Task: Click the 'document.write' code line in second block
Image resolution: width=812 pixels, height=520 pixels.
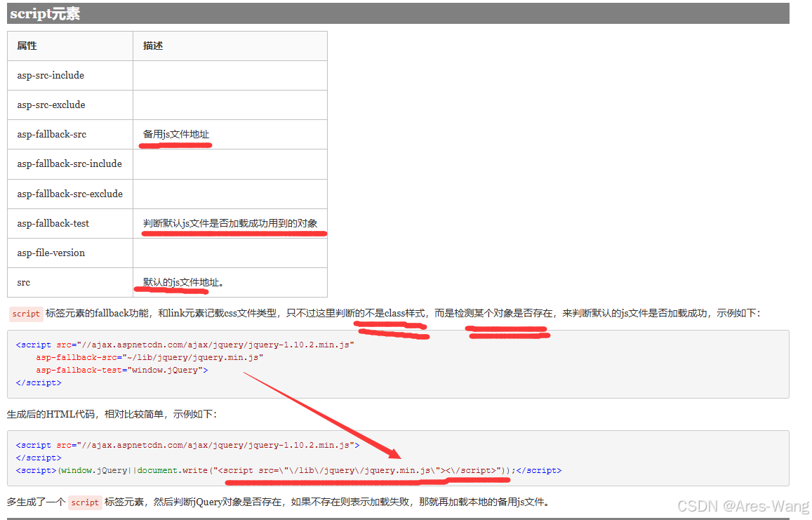Action: click(x=288, y=471)
